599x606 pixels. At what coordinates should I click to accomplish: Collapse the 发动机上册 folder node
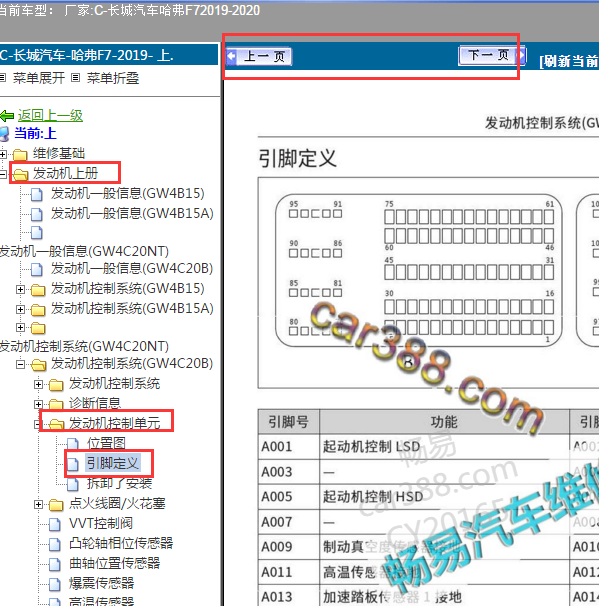[x=3, y=175]
